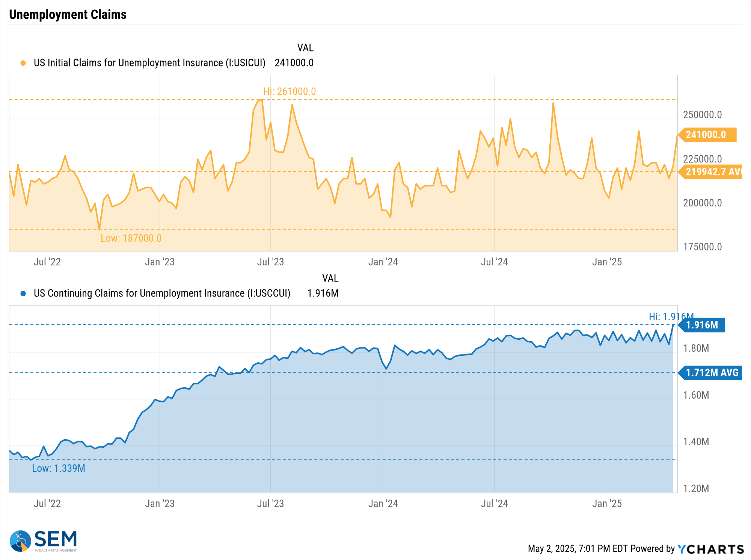This screenshot has width=751, height=560.
Task: Click the Hi: 1.916M annotation
Action: point(671,316)
